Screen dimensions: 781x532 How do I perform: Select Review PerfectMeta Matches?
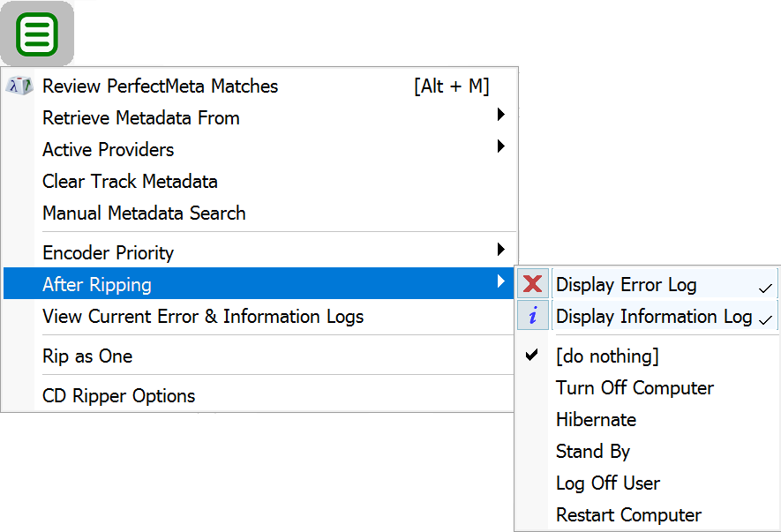[x=160, y=86]
